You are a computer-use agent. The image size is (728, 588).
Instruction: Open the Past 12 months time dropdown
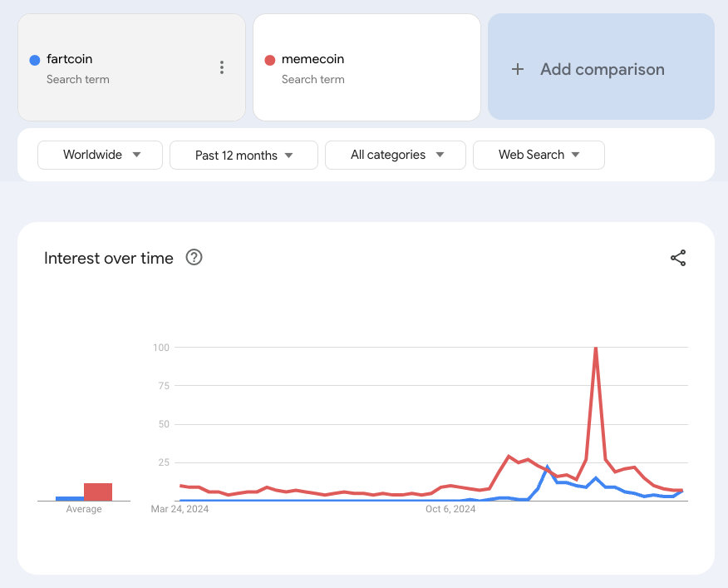click(x=243, y=156)
